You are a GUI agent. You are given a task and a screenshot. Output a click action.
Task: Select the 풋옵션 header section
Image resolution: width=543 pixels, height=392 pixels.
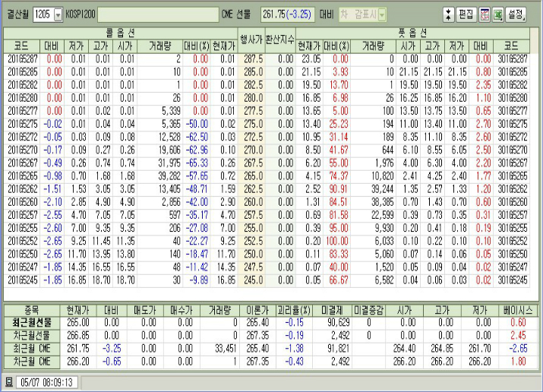[x=411, y=33]
